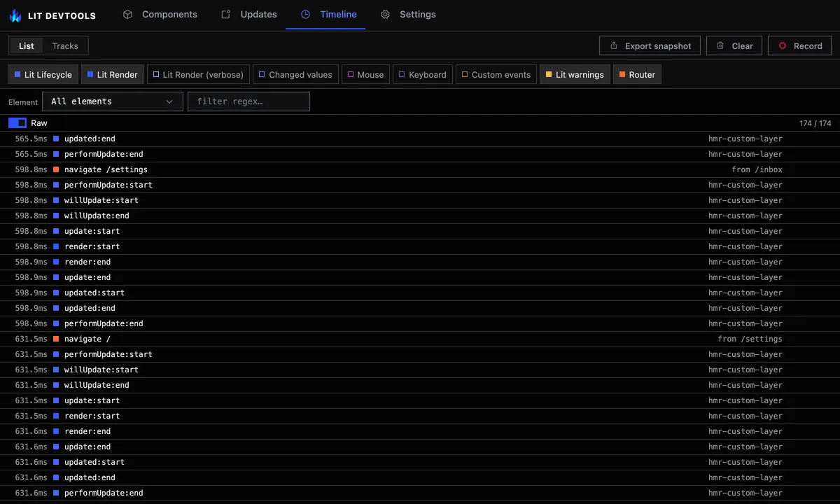840x504 pixels.
Task: Select the navigate /settings row
Action: 420,169
